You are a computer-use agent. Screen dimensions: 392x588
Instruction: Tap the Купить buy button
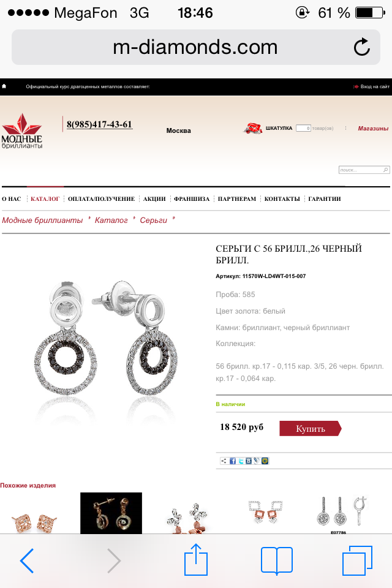(310, 428)
